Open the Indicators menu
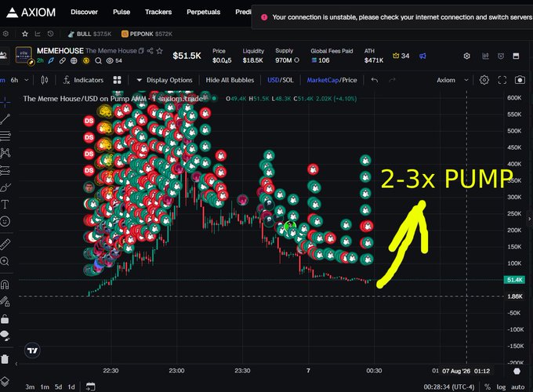The width and height of the screenshot is (533, 392). pos(83,80)
